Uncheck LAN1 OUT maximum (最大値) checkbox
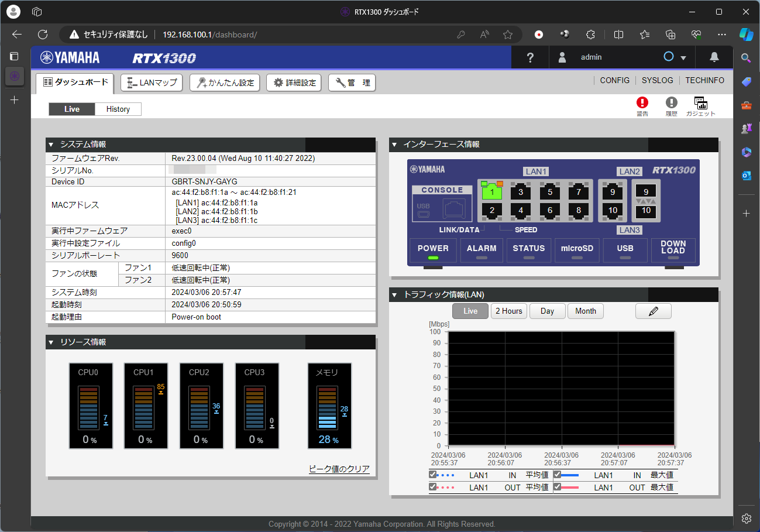 pos(558,486)
